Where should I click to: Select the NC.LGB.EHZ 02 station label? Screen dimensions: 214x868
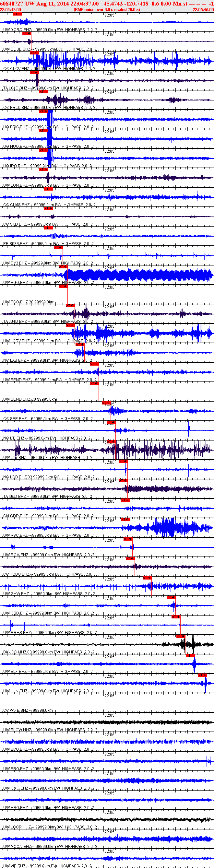[49, 477]
